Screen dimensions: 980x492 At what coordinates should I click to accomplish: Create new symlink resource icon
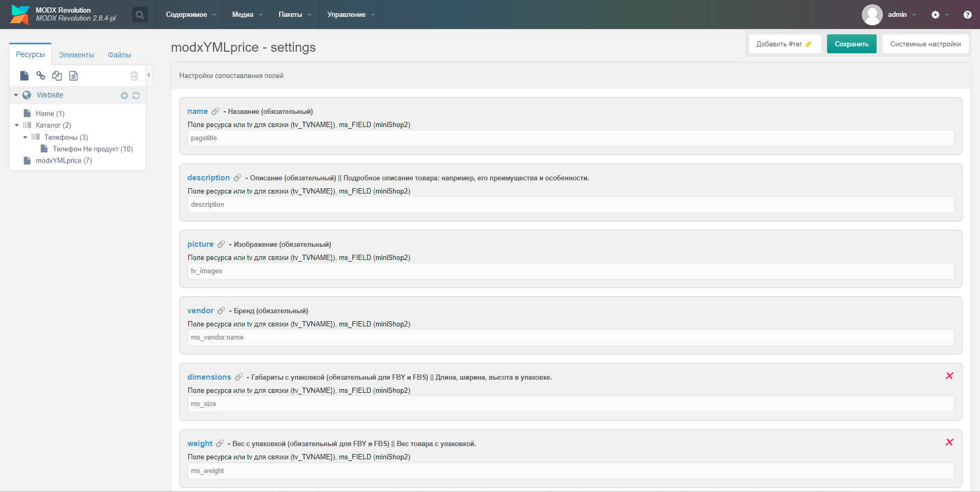pyautogui.click(x=57, y=76)
